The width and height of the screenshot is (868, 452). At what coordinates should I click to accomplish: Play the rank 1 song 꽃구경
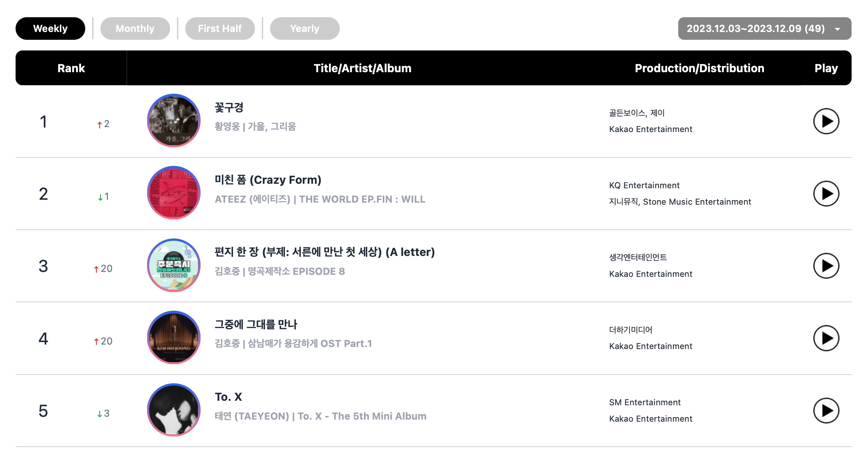(826, 121)
